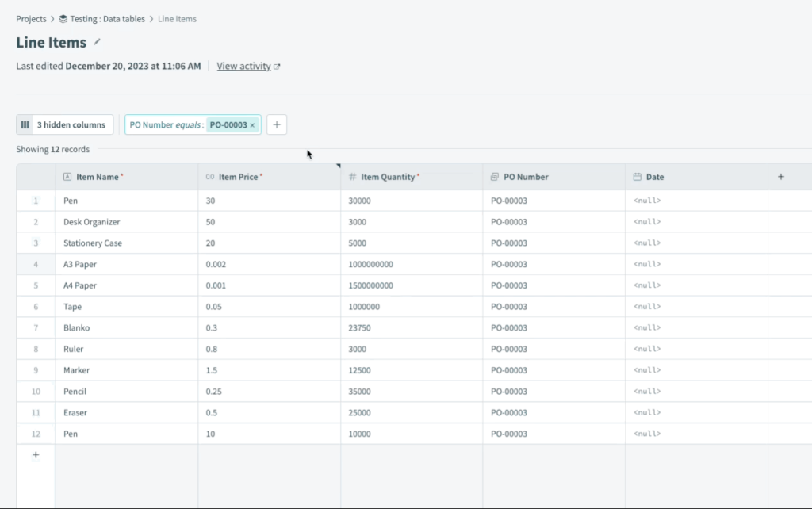Expand the add column plus in header row
Image resolution: width=812 pixels, height=509 pixels.
point(780,176)
